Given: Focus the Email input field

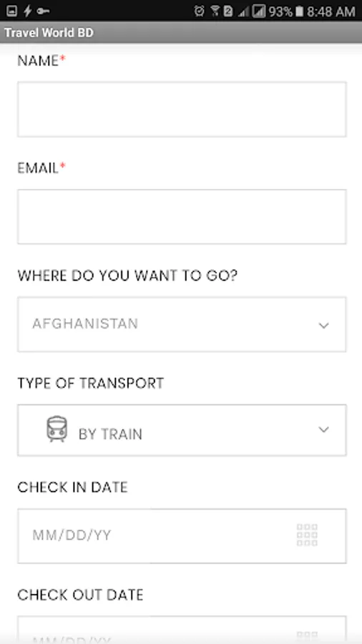Looking at the screenshot, I should click(x=182, y=217).
